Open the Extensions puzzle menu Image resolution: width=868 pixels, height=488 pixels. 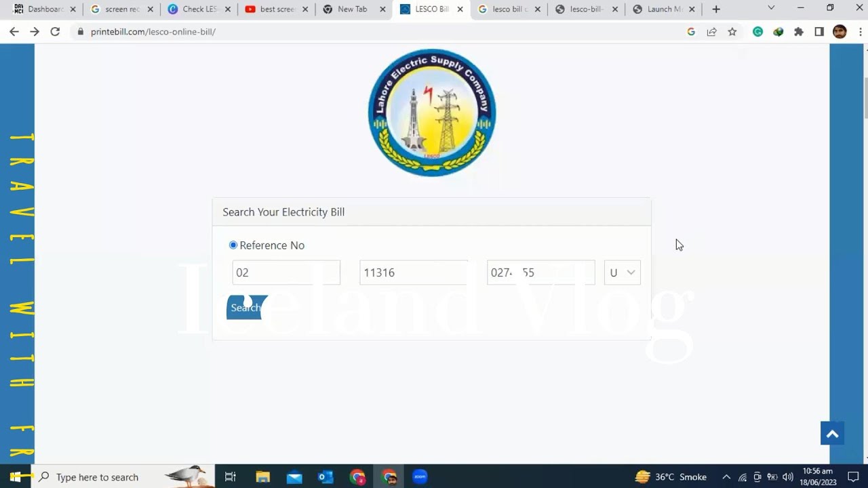pos(799,32)
